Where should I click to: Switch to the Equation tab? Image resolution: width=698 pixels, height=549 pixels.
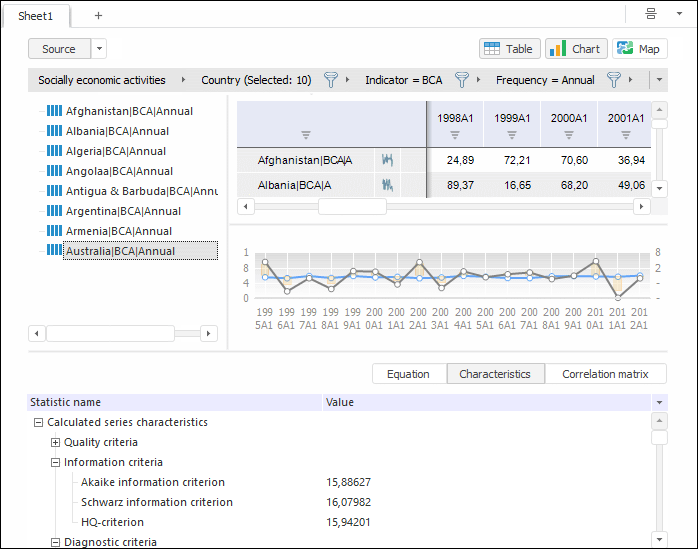(x=408, y=374)
